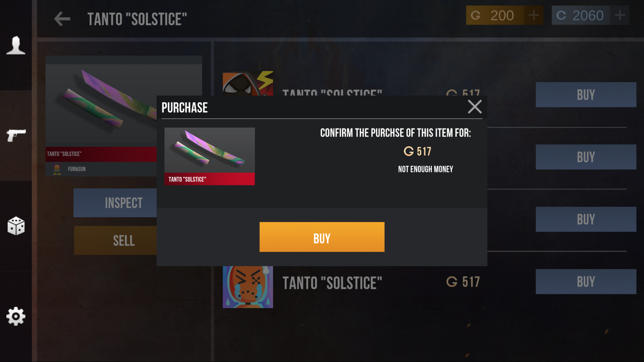Click the INSPECT button
The width and height of the screenshot is (644, 362).
tap(115, 203)
